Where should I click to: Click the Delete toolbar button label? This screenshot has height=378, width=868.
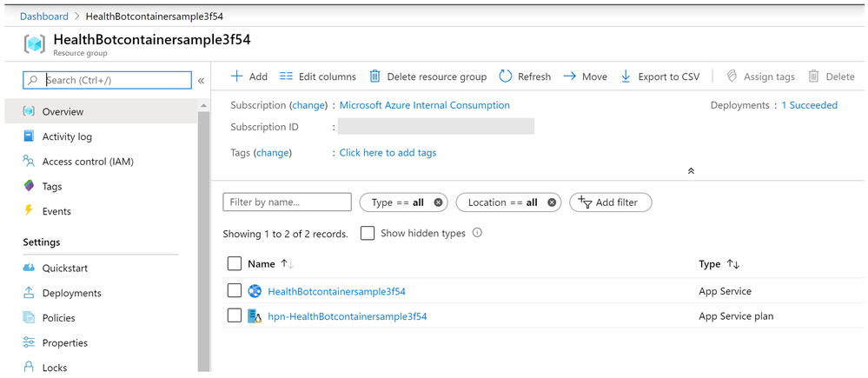pyautogui.click(x=840, y=77)
